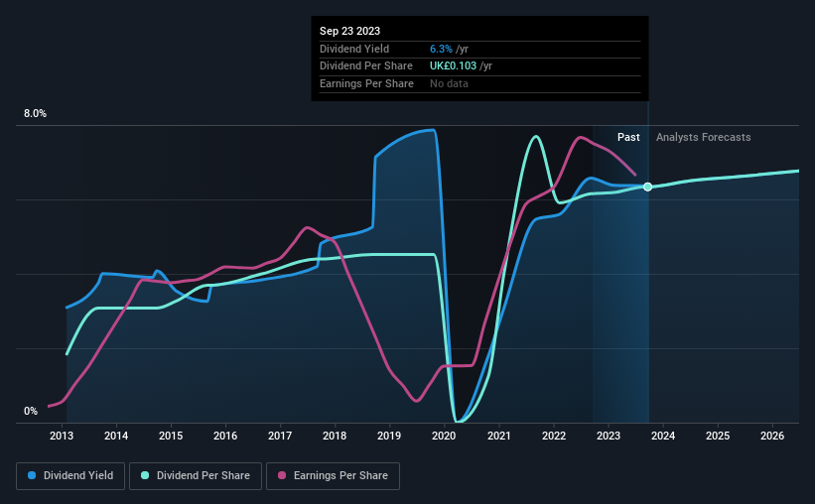The image size is (815, 504).
Task: Select the 2020 label on the time axis
Action: click(x=444, y=436)
